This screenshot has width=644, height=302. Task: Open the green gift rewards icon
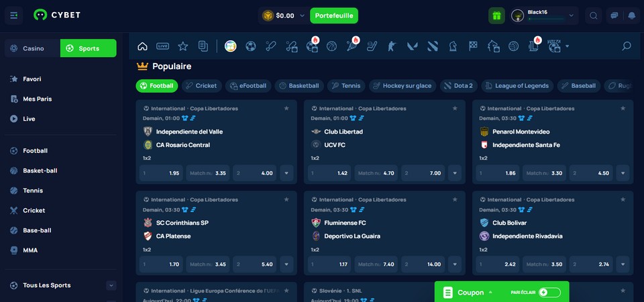click(496, 15)
